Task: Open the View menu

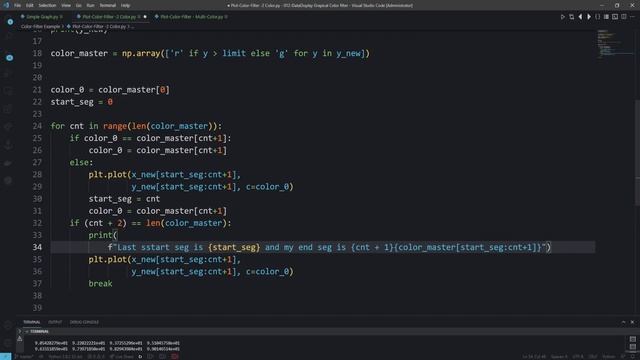Action: pyautogui.click(x=66, y=5)
